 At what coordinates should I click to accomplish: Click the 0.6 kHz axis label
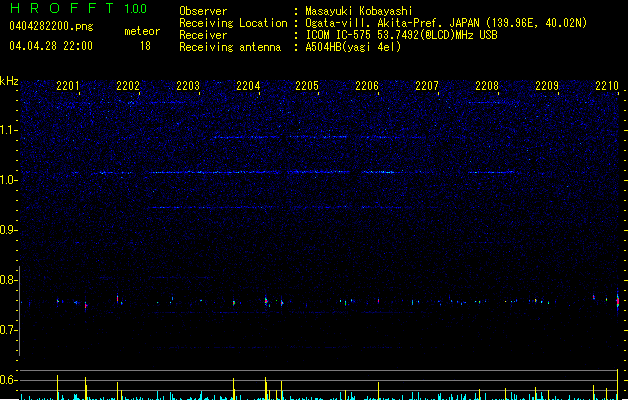pyautogui.click(x=8, y=380)
